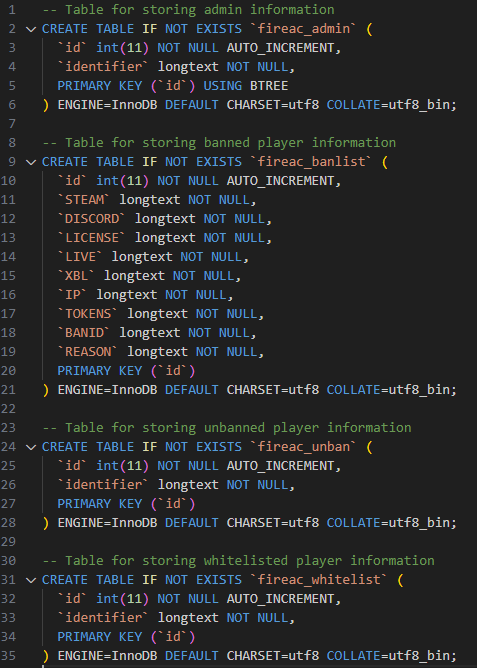Click the `fireac_banlist` table name
This screenshot has width=477, height=668.
(x=311, y=161)
